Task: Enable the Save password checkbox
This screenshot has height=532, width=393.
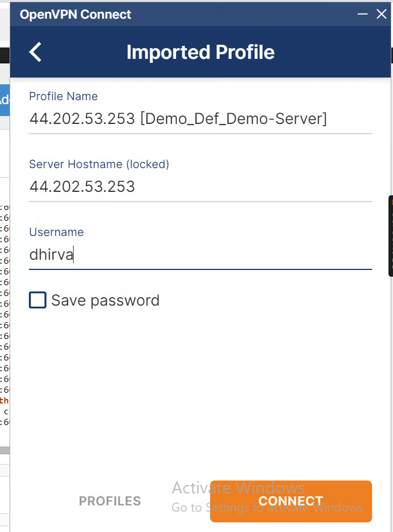Action: tap(37, 300)
